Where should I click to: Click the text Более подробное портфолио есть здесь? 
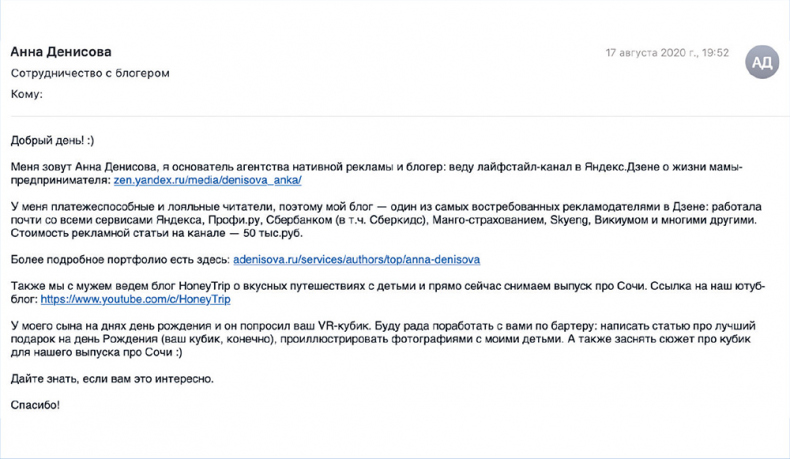click(120, 259)
